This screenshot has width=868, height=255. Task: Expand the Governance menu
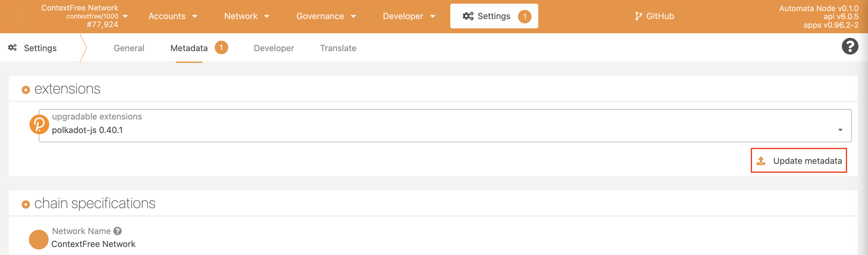pyautogui.click(x=326, y=16)
